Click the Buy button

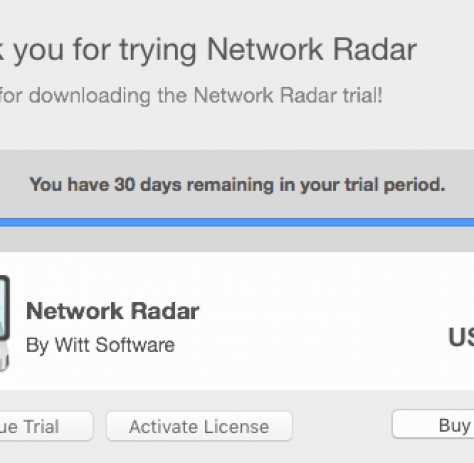point(433,424)
